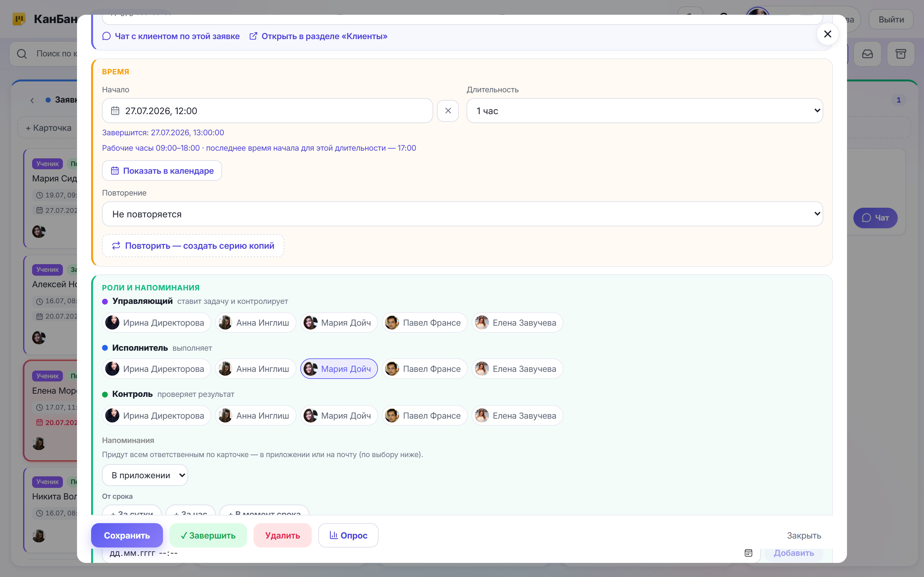Save the card with Сохранить
The width and height of the screenshot is (924, 577).
click(x=127, y=535)
